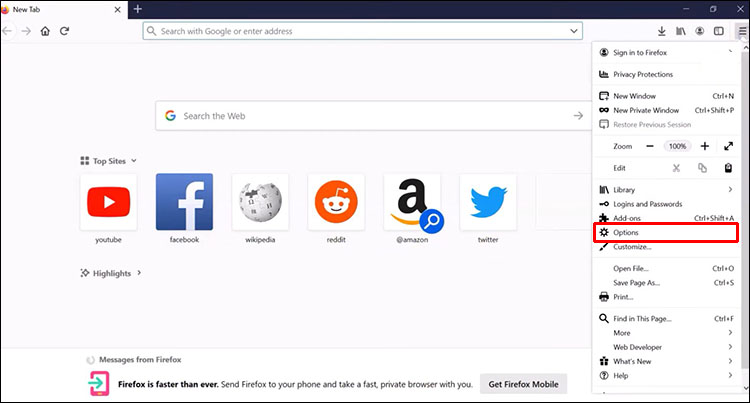Zoom in with the plus button
Screen dimensions: 750x403
705,146
